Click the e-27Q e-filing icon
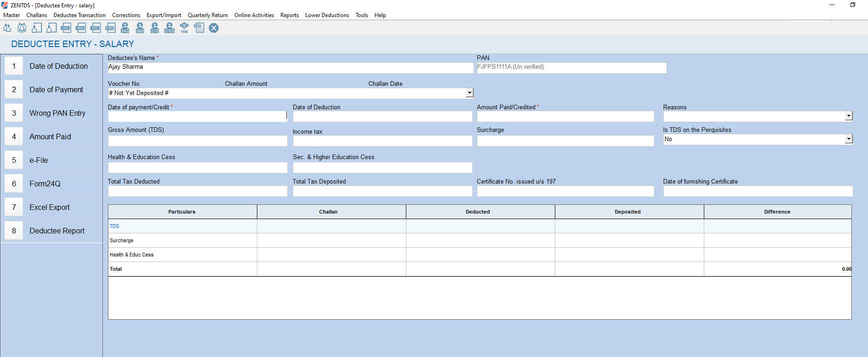 click(155, 28)
